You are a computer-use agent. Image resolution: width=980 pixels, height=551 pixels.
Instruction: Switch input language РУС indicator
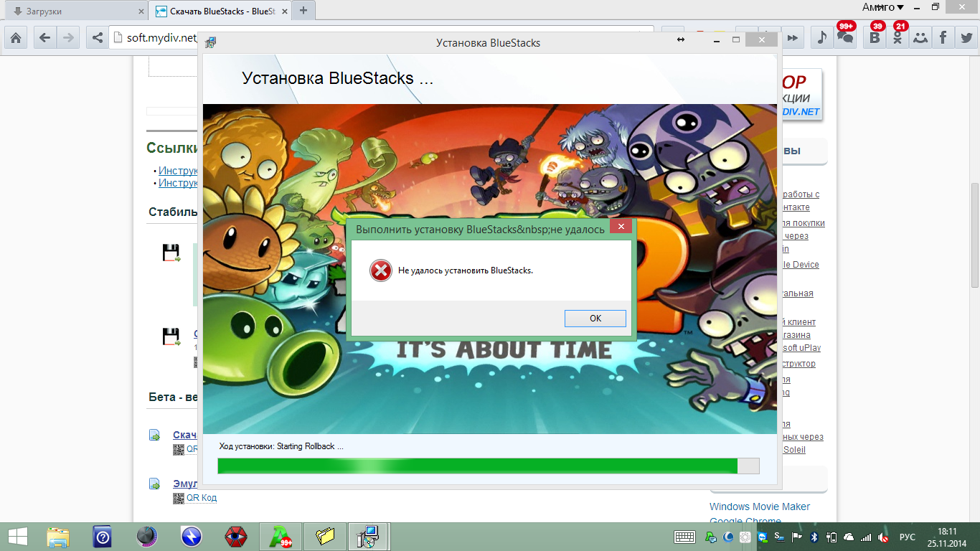point(908,537)
